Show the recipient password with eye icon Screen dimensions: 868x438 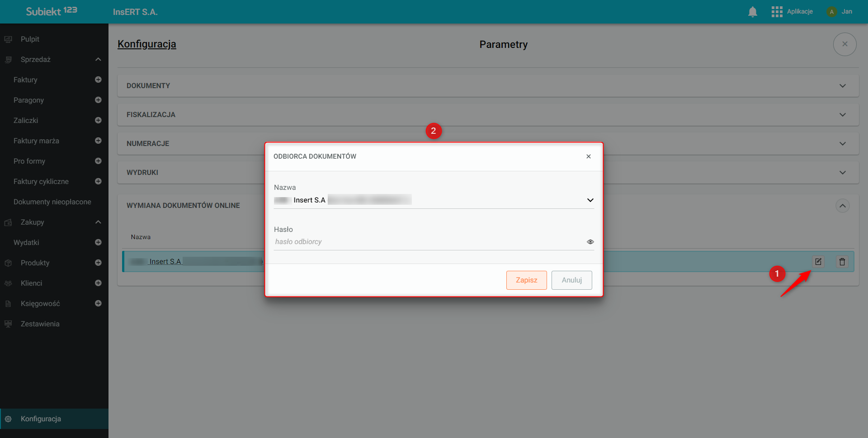[x=590, y=242]
